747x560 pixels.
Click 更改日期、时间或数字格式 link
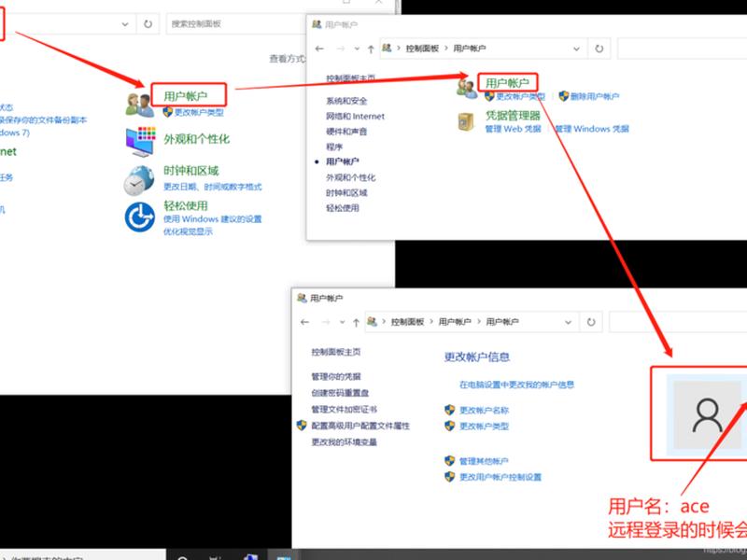pyautogui.click(x=213, y=187)
